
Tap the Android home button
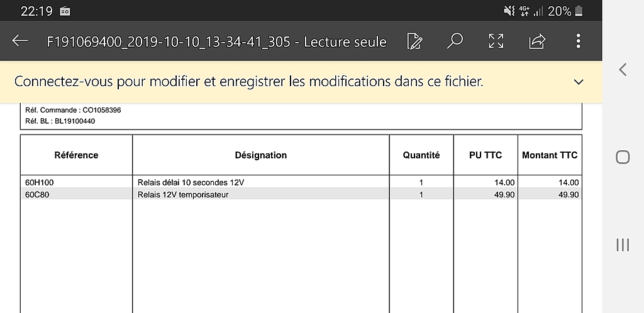(x=623, y=157)
